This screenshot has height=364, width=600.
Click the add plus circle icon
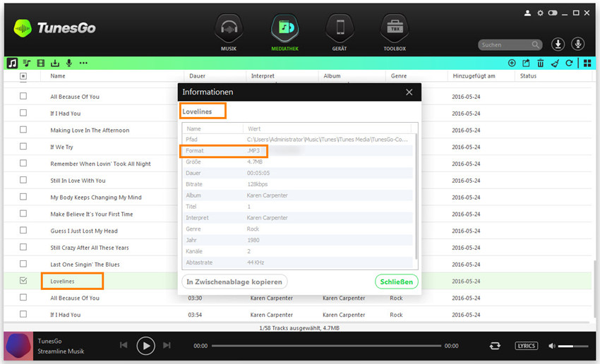pos(512,63)
